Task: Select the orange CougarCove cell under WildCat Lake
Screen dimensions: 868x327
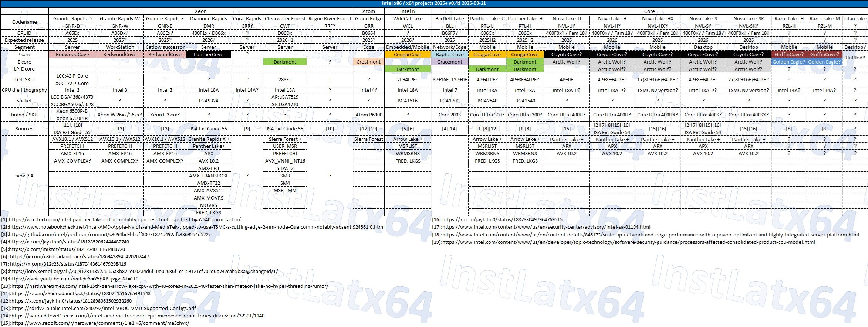Action: point(408,54)
